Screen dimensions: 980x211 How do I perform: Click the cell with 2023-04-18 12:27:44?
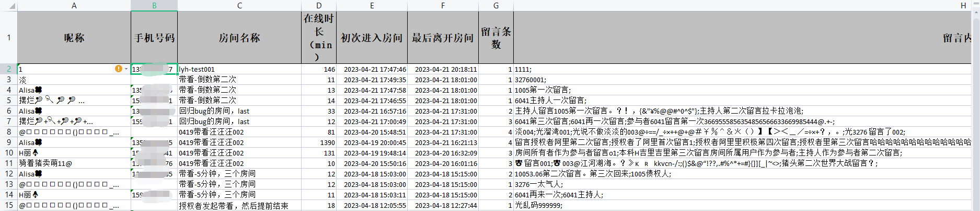click(x=443, y=206)
